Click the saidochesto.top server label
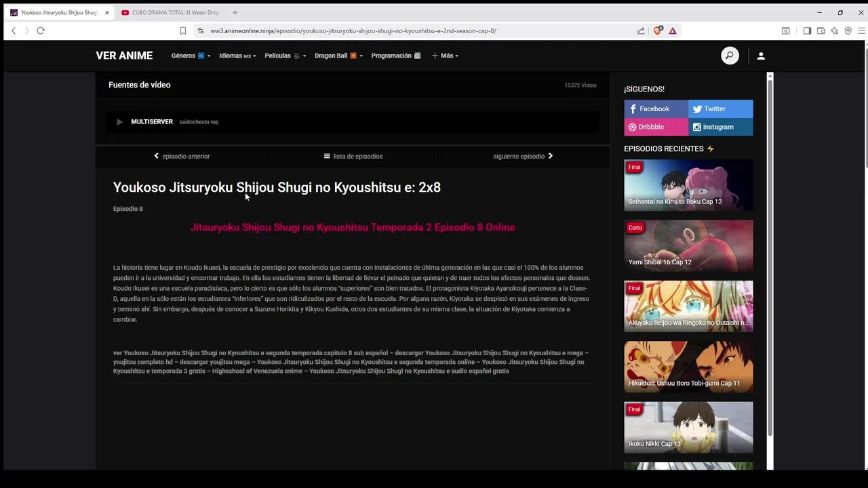The height and width of the screenshot is (488, 868). coord(199,122)
